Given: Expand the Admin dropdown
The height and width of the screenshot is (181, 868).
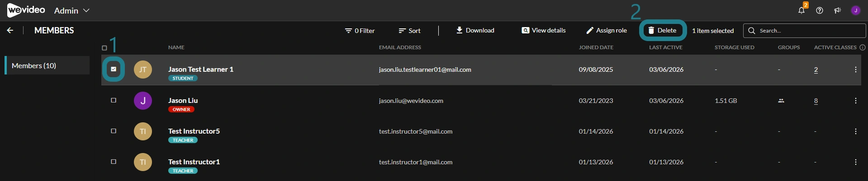Looking at the screenshot, I should (x=72, y=10).
